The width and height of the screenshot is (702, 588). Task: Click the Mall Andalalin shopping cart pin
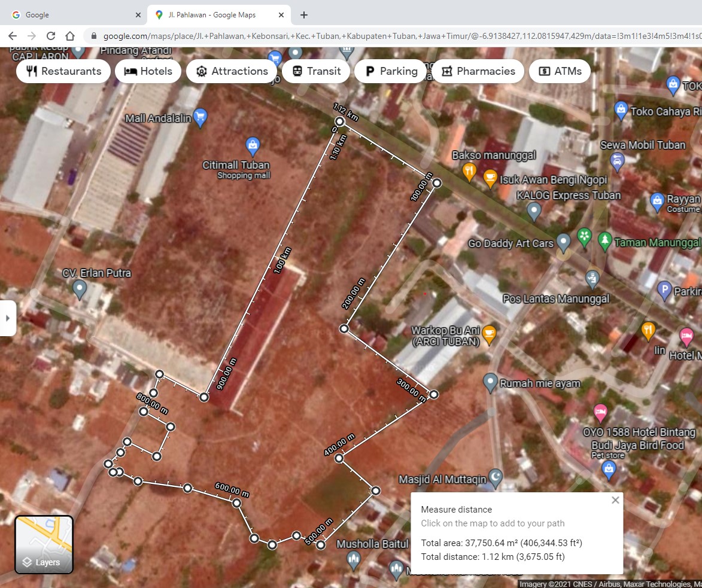pos(200,117)
